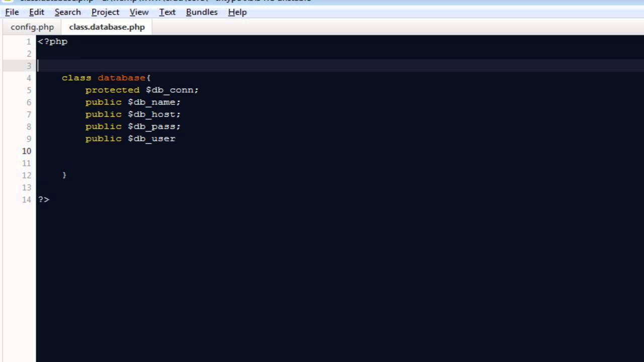Click the '$db_user' variable

[x=151, y=138]
